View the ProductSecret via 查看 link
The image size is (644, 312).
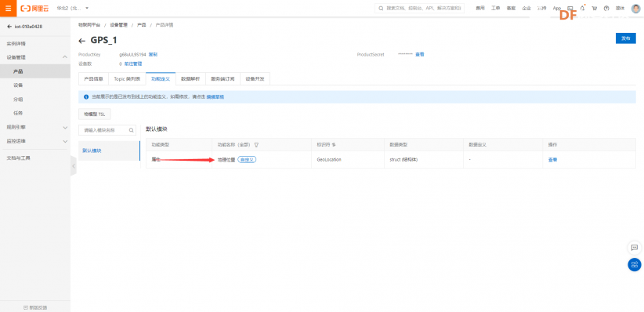click(x=419, y=54)
